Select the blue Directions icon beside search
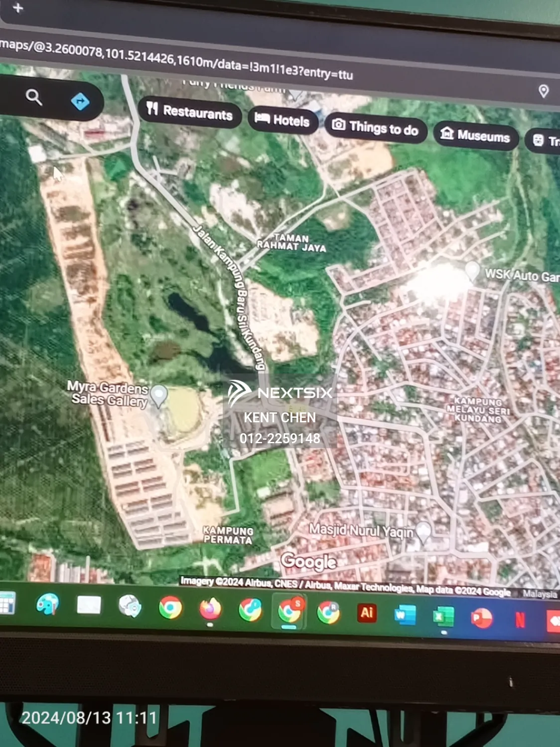 (81, 101)
